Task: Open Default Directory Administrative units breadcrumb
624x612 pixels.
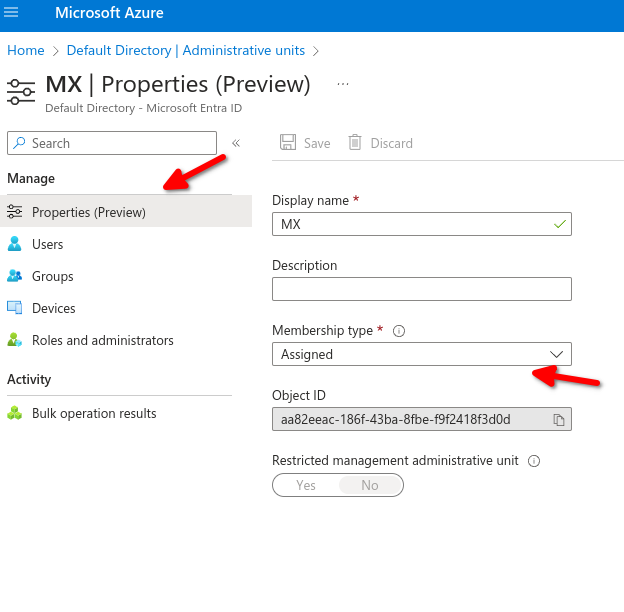Action: pos(185,50)
